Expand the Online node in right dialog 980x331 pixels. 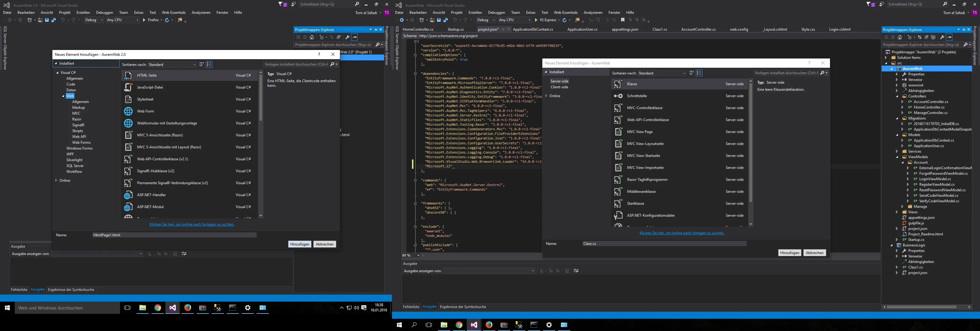tap(547, 96)
